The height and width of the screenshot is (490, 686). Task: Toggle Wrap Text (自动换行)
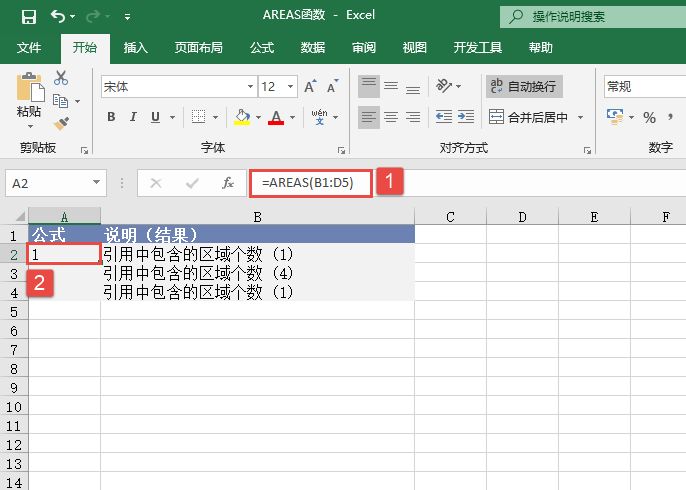523,87
